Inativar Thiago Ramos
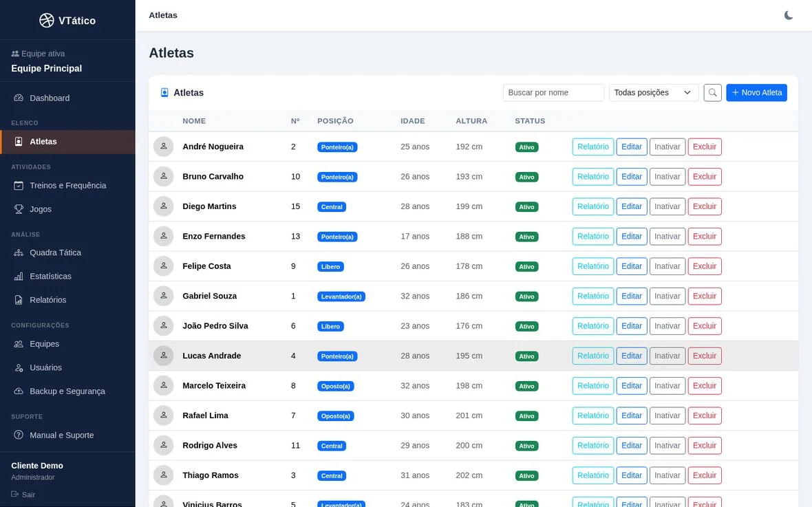Viewport: 812px width, 507px height. pyautogui.click(x=667, y=475)
